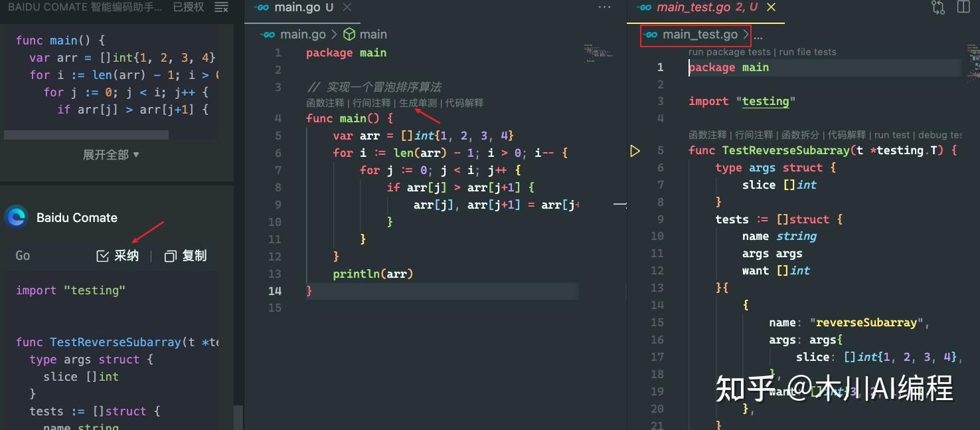The image size is (980, 430).
Task: Open more actions menu for main.go editor
Action: [x=604, y=7]
